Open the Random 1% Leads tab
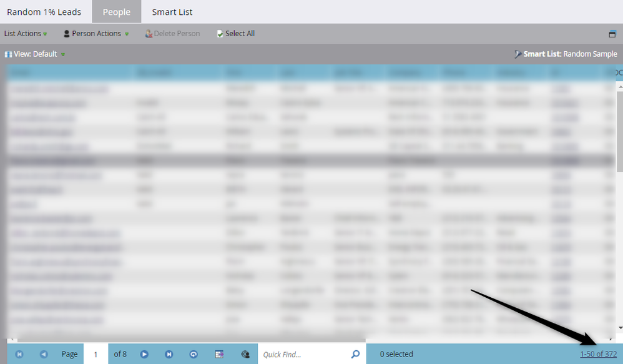The width and height of the screenshot is (623, 364). coord(44,12)
